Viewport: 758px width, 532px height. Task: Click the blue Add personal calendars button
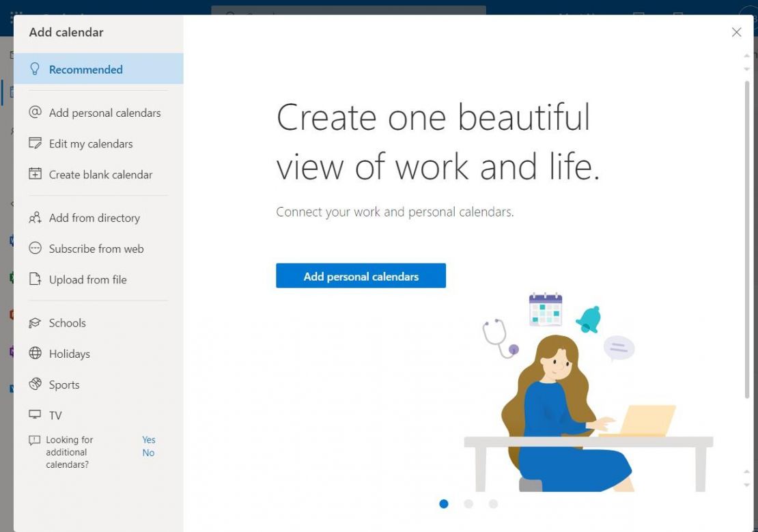click(361, 276)
